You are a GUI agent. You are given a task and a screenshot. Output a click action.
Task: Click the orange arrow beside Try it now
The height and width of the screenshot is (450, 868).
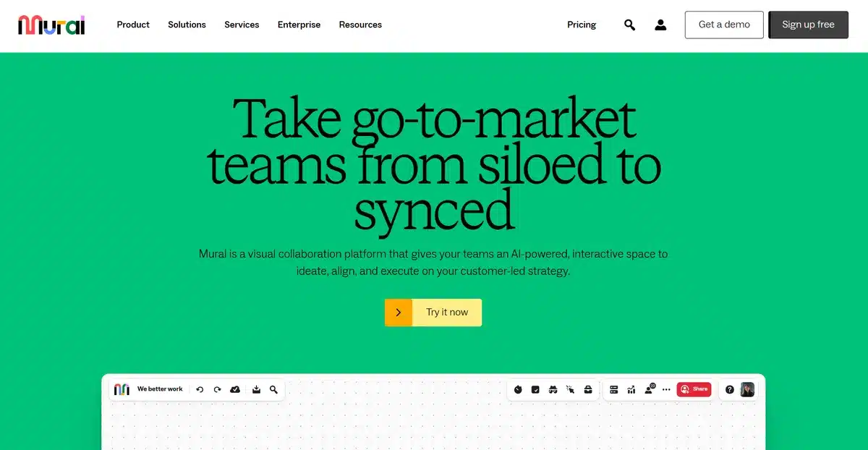(x=399, y=313)
